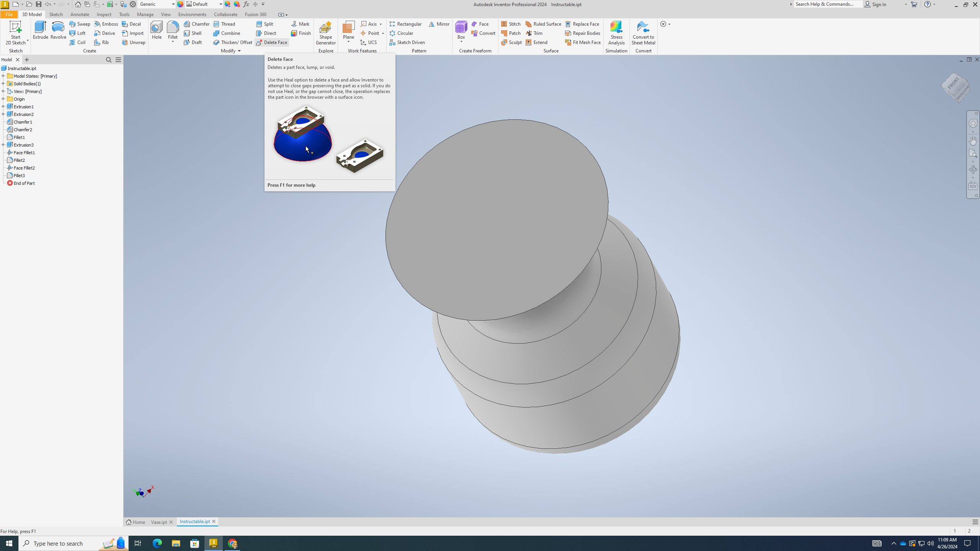
Task: Toggle the Rectangular pattern option
Action: [405, 24]
